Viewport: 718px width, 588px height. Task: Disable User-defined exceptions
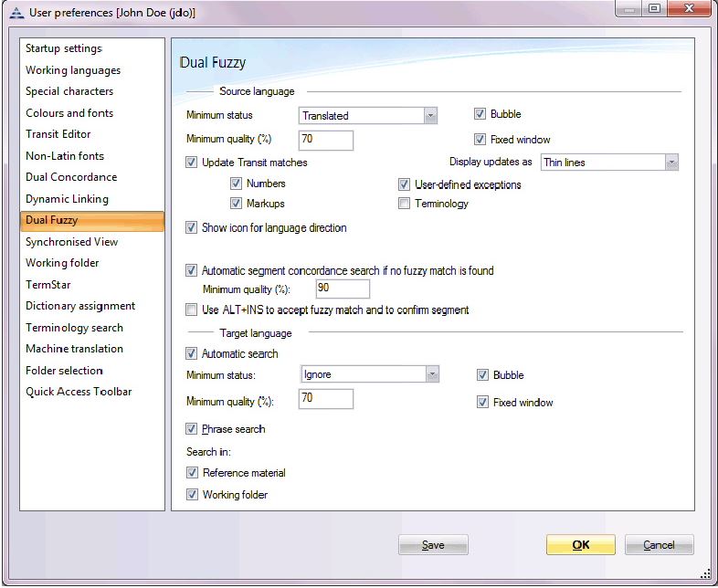click(x=404, y=184)
